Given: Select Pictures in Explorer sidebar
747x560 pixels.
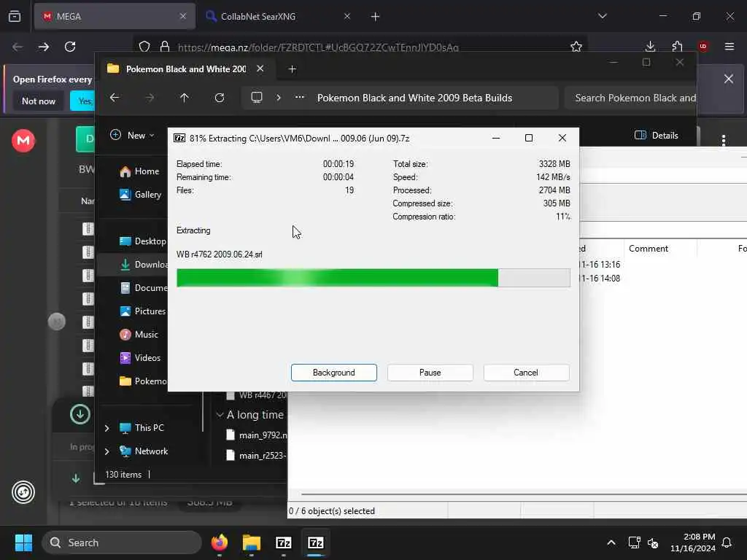Looking at the screenshot, I should point(142,311).
